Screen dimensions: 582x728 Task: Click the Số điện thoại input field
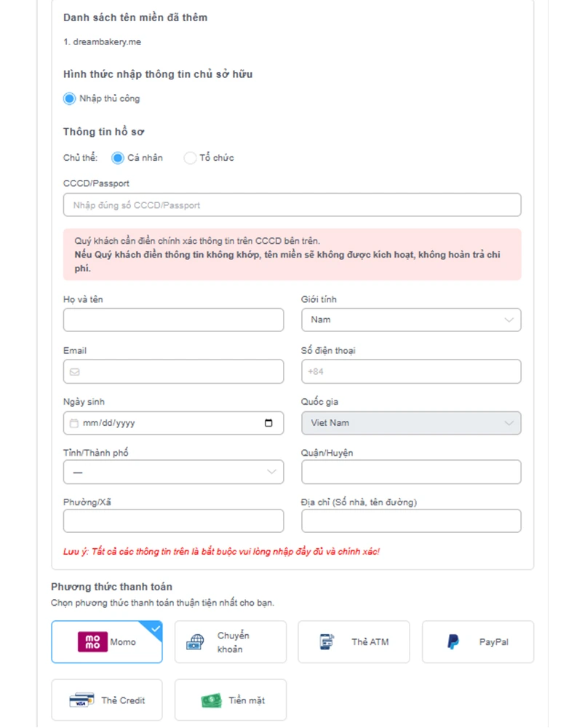coord(411,372)
